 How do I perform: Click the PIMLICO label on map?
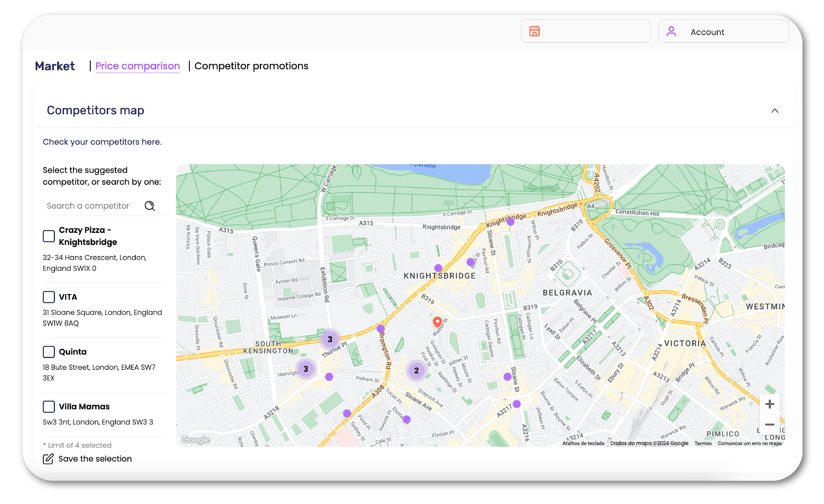tap(723, 434)
